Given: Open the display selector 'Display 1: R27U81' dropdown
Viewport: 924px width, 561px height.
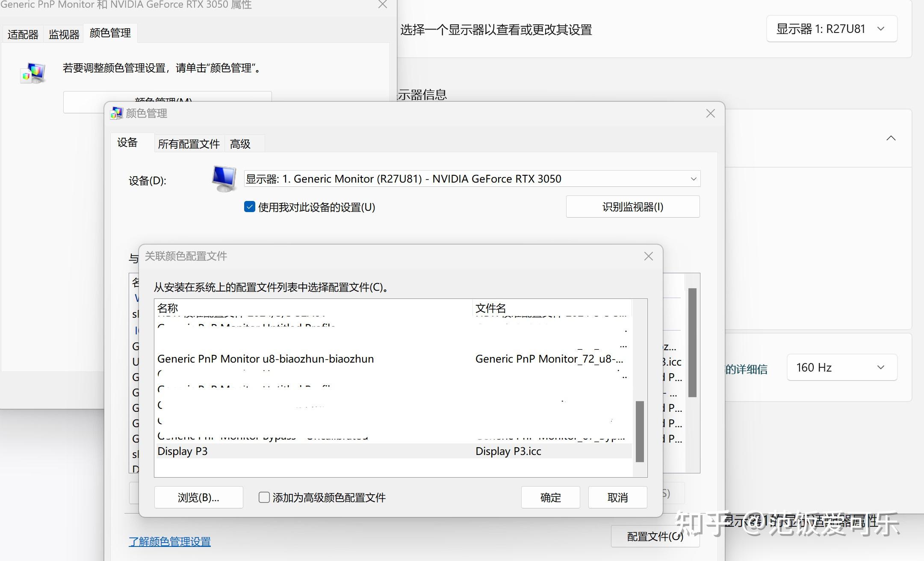Looking at the screenshot, I should click(832, 29).
